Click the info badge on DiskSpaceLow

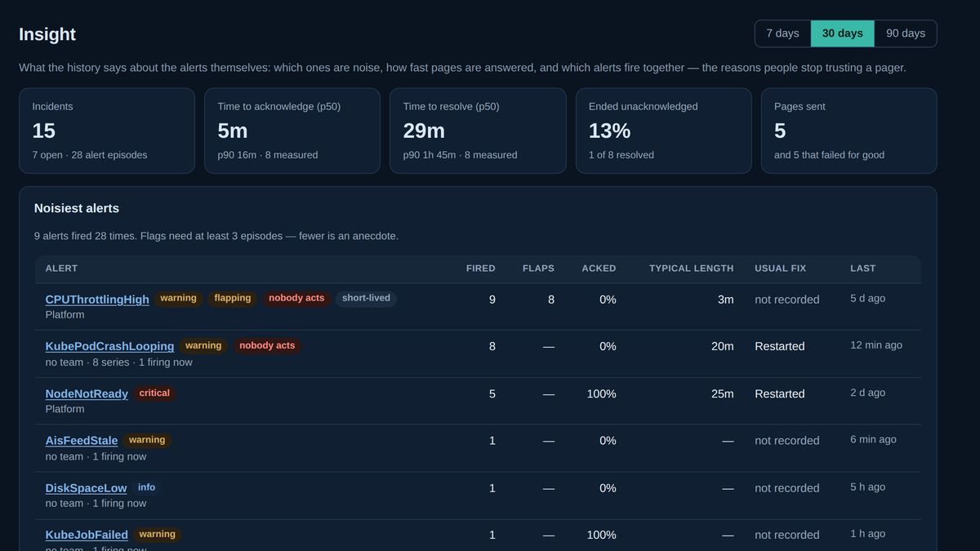click(146, 488)
